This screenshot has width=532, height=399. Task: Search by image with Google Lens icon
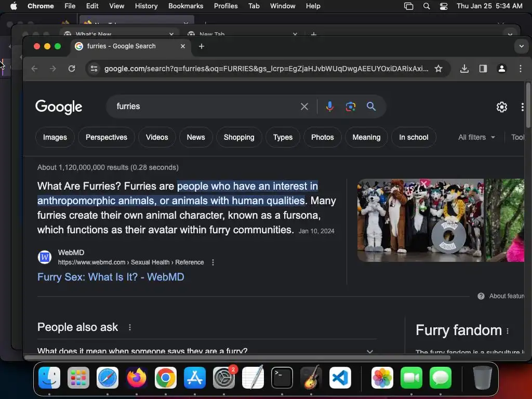351,107
